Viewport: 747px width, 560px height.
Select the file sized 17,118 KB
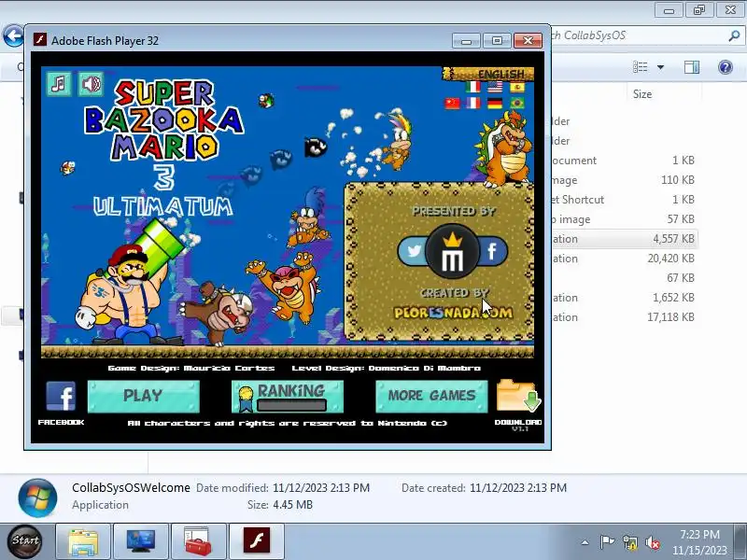tap(624, 317)
